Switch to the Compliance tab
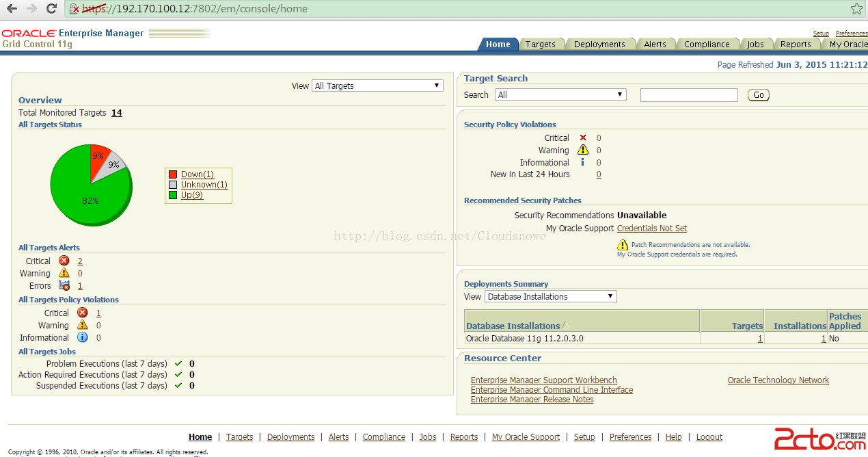This screenshot has width=868, height=457. tap(707, 44)
